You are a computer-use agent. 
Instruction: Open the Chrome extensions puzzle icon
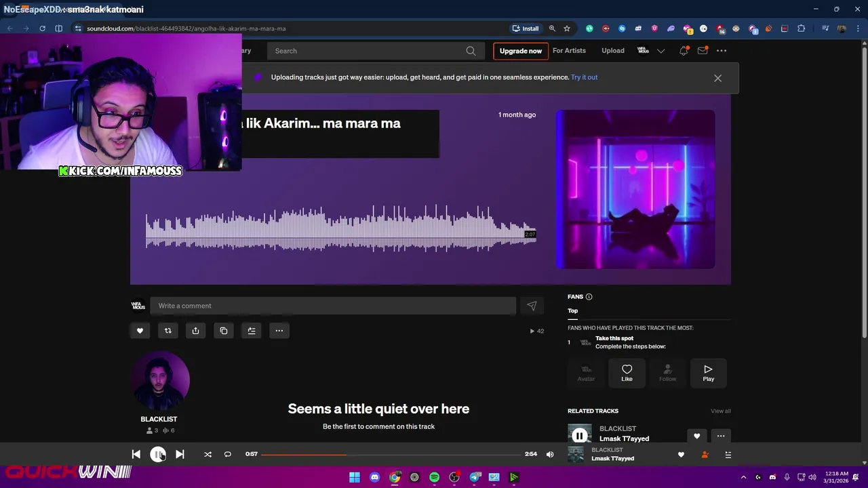click(801, 28)
